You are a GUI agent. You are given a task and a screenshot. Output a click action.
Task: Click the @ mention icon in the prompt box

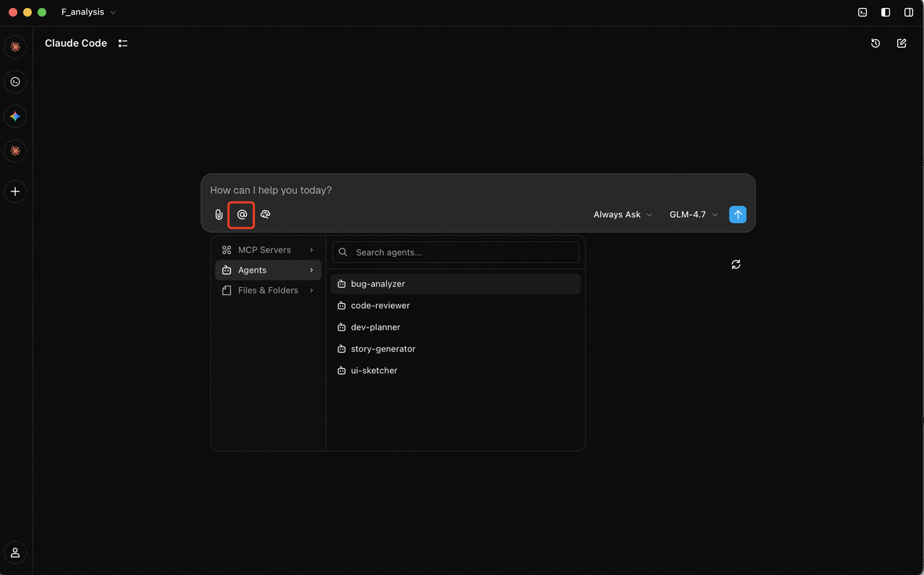coord(242,214)
